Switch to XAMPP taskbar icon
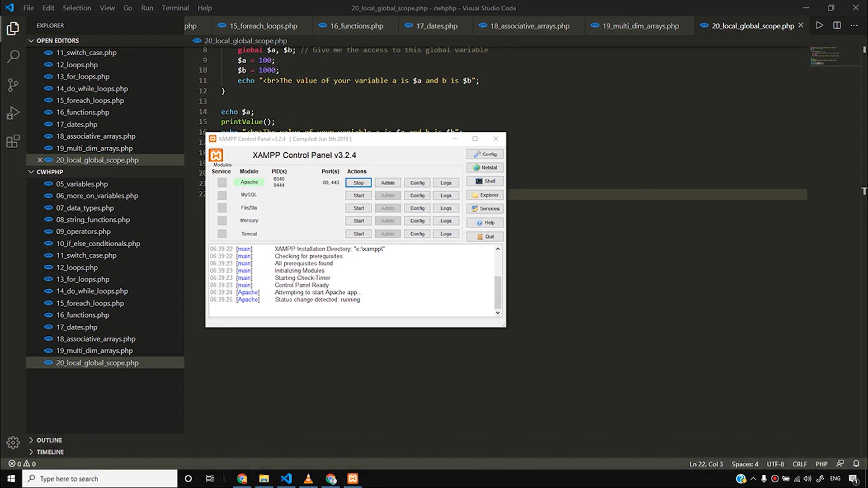 (353, 479)
